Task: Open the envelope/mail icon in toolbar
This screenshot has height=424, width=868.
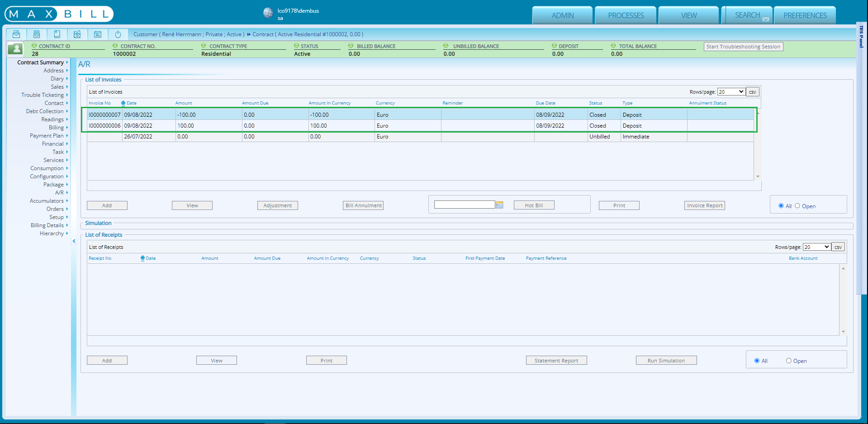Action: coord(16,34)
